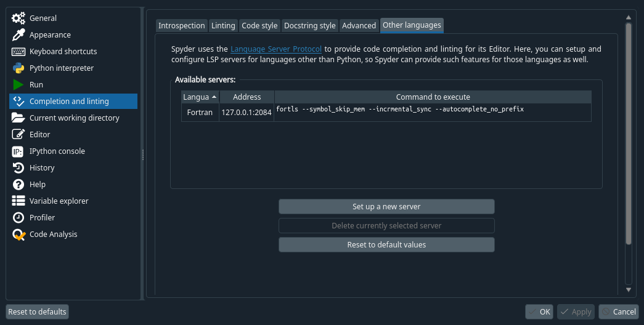Select IPython console preferences entry
644x325 pixels.
click(x=73, y=151)
